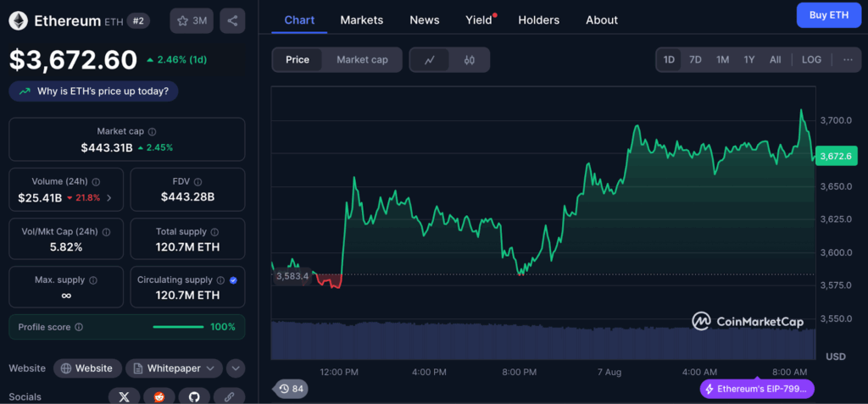Image resolution: width=868 pixels, height=404 pixels.
Task: Open the Reddit social link
Action: (x=159, y=396)
